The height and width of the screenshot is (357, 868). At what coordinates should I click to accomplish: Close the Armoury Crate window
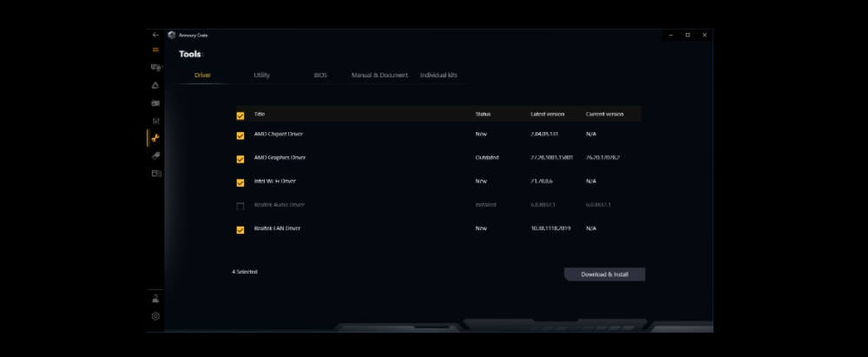[x=704, y=35]
